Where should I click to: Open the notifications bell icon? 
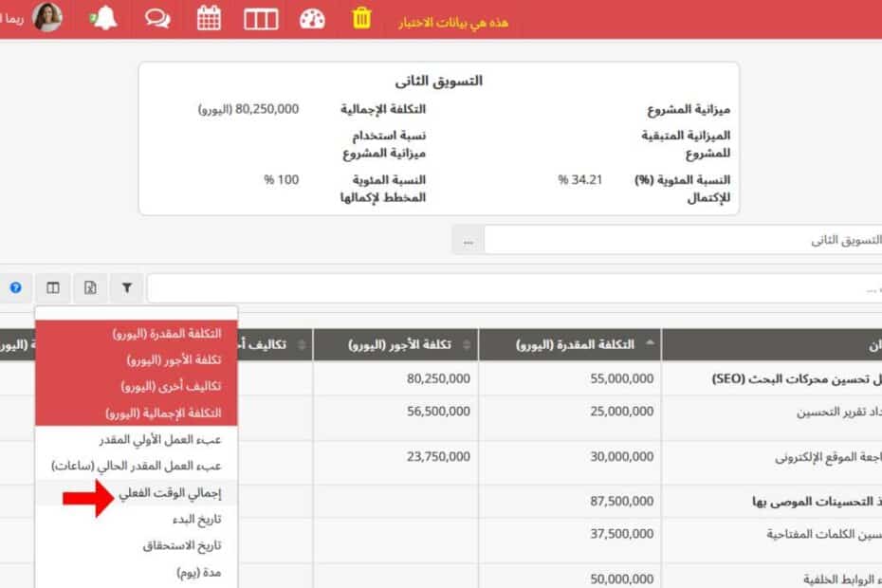pos(102,19)
